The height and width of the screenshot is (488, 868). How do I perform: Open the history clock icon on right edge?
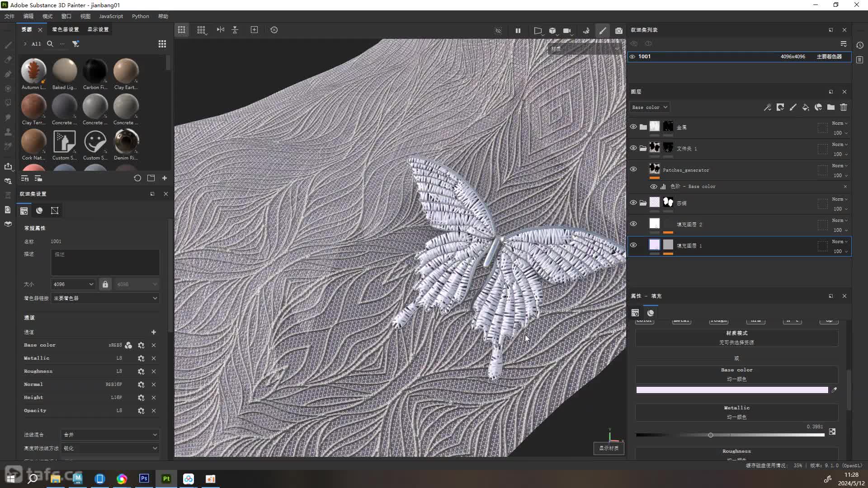pos(859,45)
